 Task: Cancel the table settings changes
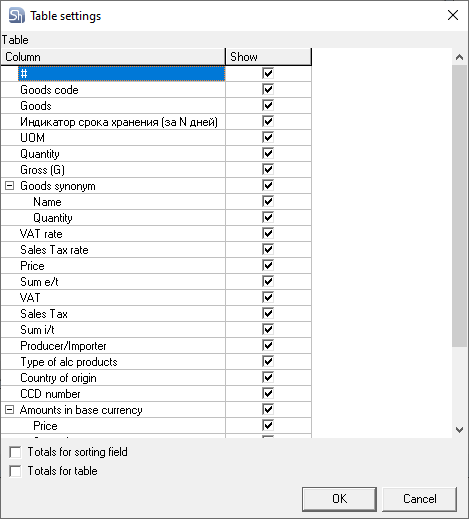tap(419, 499)
